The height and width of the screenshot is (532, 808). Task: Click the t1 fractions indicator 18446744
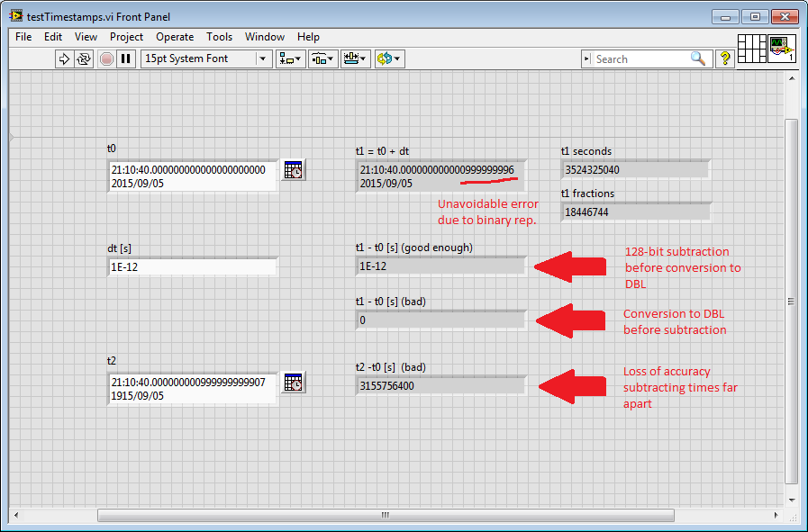pos(635,212)
